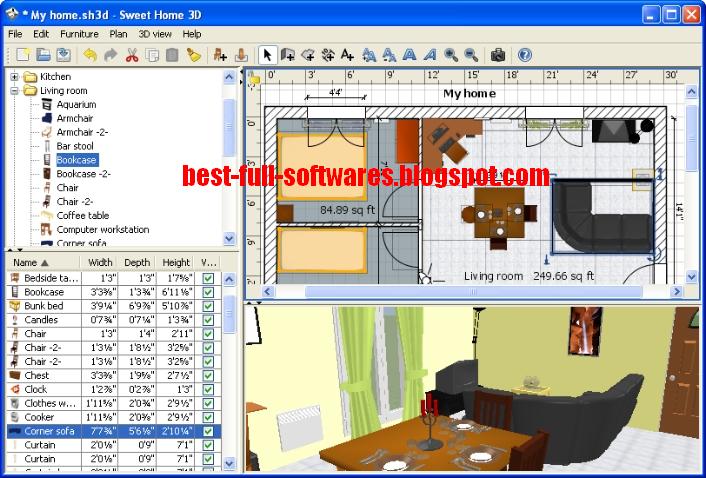Select Aquarium in the catalog tree
This screenshot has height=478, width=706.
click(76, 104)
